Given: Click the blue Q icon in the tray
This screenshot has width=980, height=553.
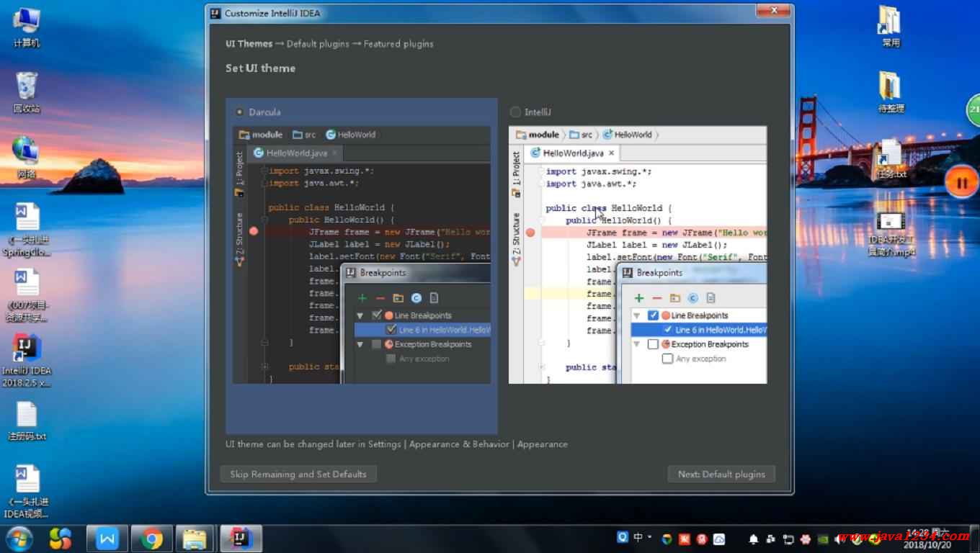Looking at the screenshot, I should 623,537.
